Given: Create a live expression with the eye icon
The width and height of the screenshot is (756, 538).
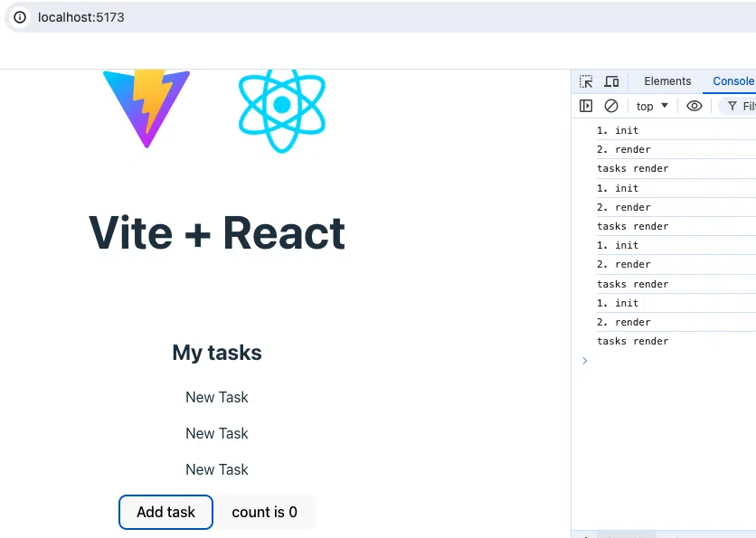Looking at the screenshot, I should (x=695, y=106).
